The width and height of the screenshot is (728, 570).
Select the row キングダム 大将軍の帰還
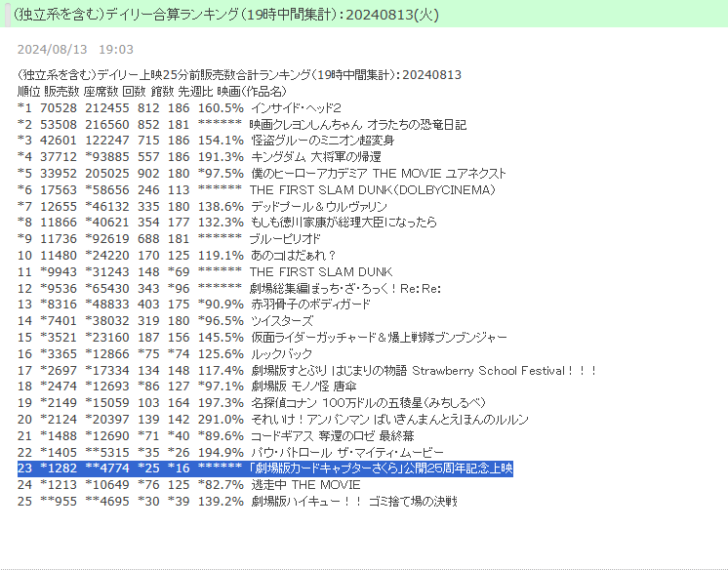coord(199,156)
